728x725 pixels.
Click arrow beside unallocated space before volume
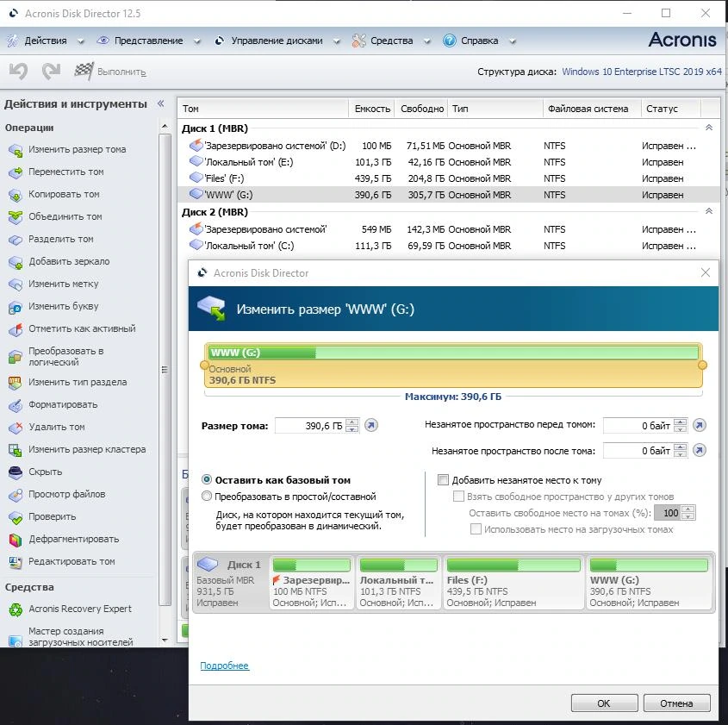click(x=700, y=425)
